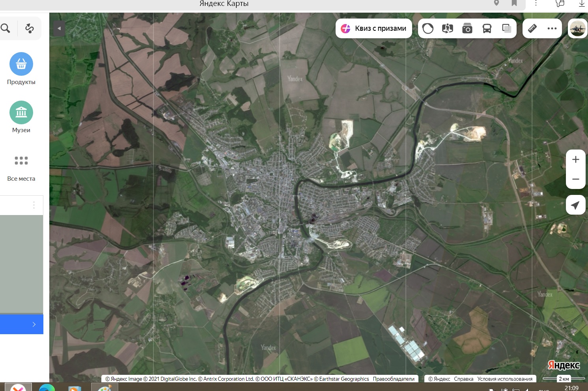Open the Продукты category

pyautogui.click(x=21, y=69)
